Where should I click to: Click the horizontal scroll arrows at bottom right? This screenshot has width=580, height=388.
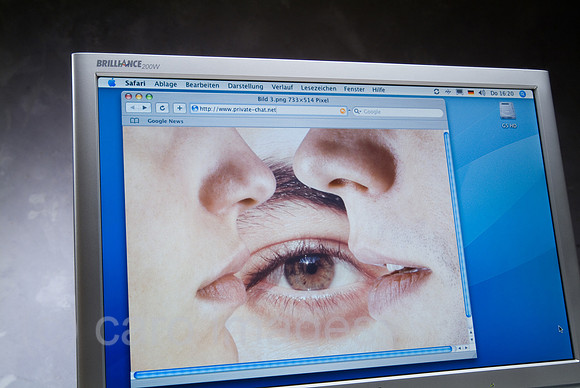463,348
